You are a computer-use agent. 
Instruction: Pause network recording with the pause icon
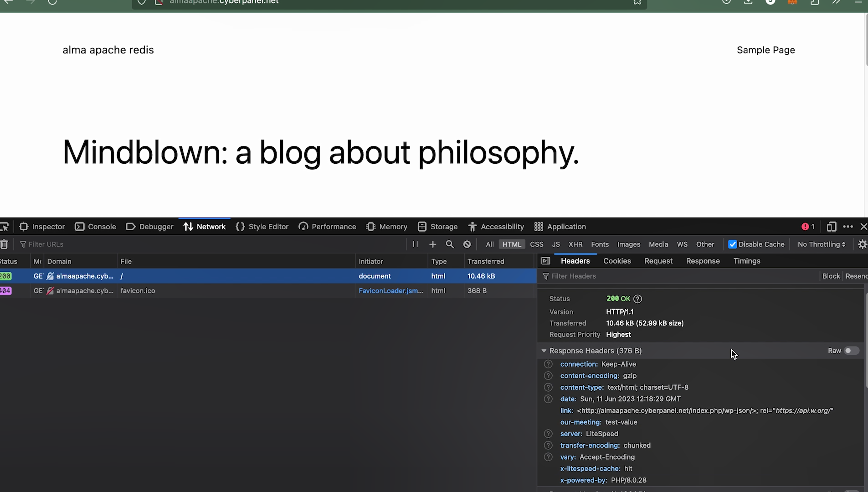[416, 244]
